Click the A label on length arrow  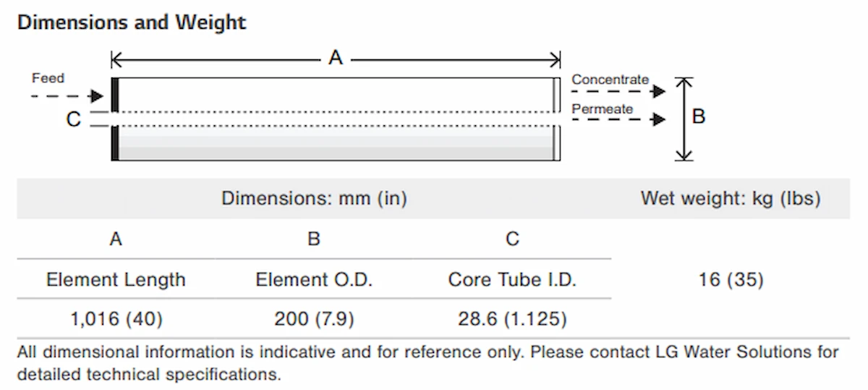pos(335,59)
